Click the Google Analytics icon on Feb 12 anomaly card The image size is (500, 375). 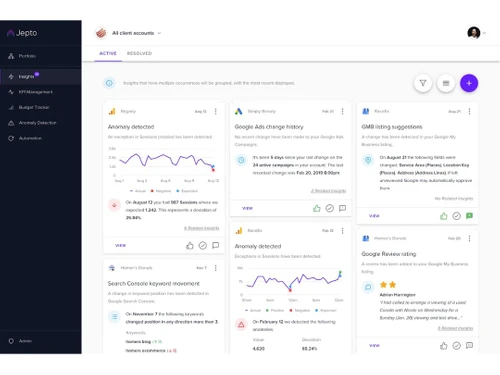(239, 231)
